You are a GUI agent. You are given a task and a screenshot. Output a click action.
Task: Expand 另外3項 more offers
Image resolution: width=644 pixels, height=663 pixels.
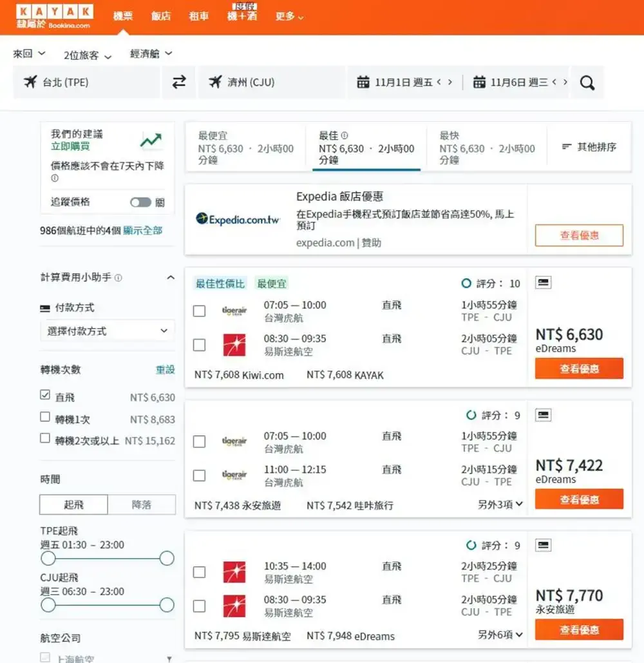point(500,504)
